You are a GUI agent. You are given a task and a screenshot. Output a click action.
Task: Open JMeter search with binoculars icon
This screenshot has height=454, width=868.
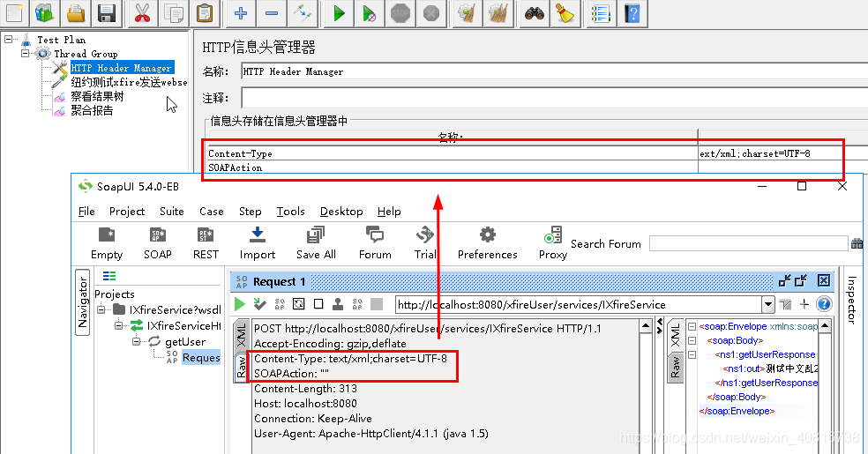[x=535, y=12]
